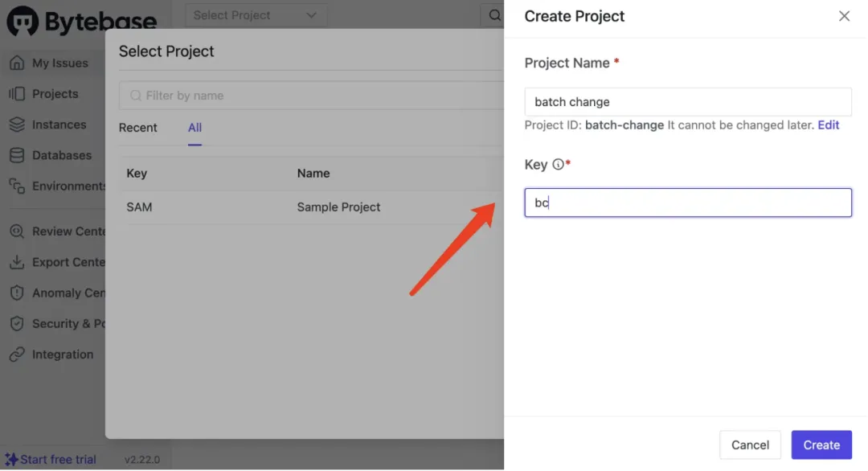Click the Project Name input field

pos(687,102)
